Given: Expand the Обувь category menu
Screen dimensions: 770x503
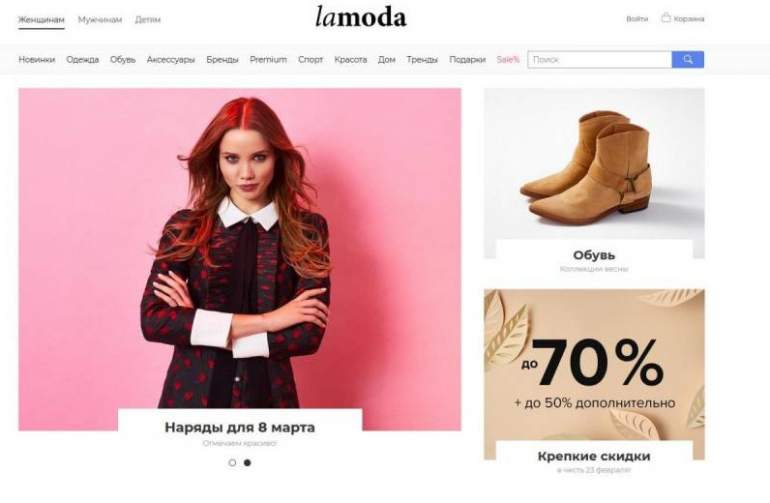Looking at the screenshot, I should coord(123,59).
